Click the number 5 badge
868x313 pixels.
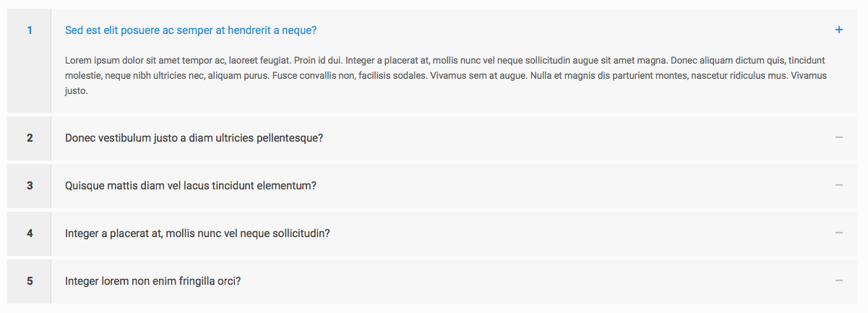[30, 280]
